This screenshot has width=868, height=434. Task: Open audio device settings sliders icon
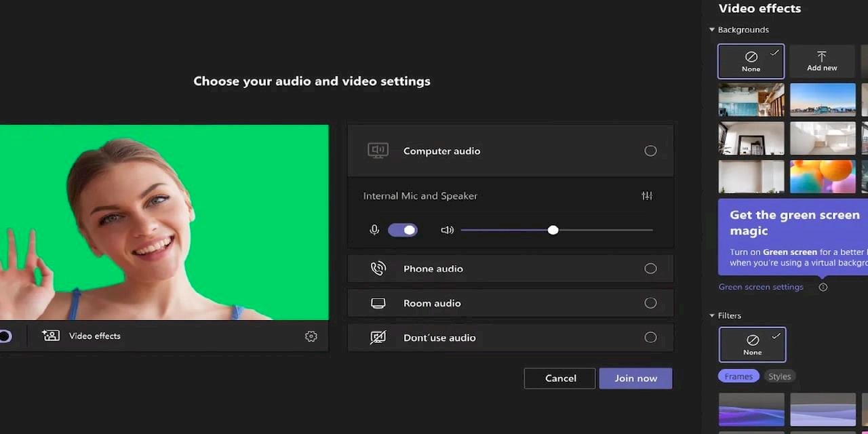[x=647, y=196]
